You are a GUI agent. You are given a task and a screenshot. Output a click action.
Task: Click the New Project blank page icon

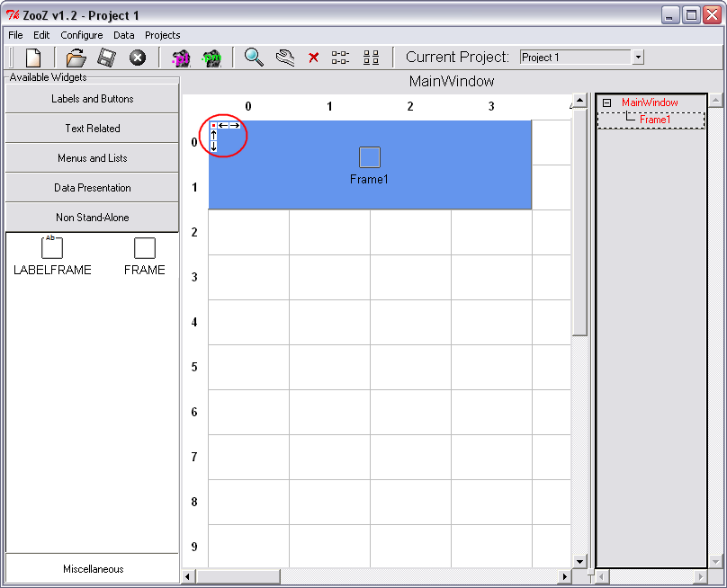click(x=33, y=58)
